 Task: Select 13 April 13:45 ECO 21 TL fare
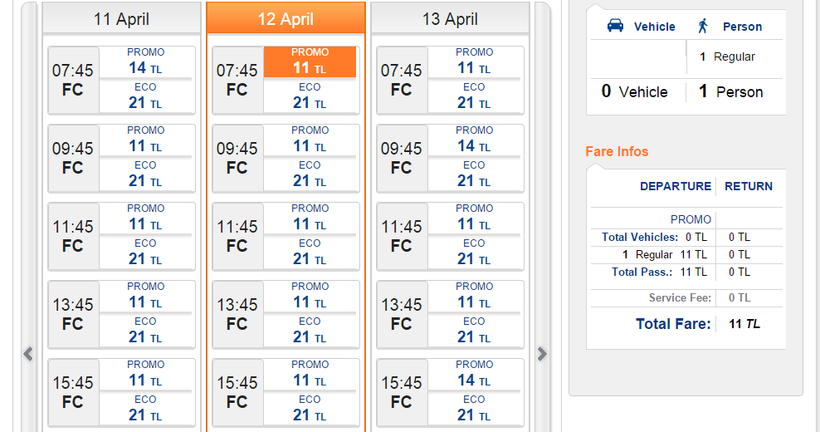(x=473, y=331)
